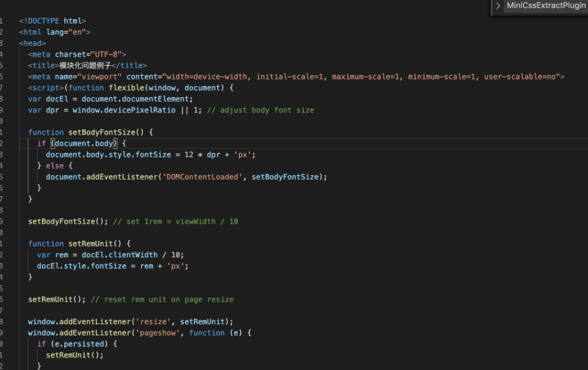588x370 pixels.
Task: Click 'e.persisted' in the if condition
Action: pos(79,344)
